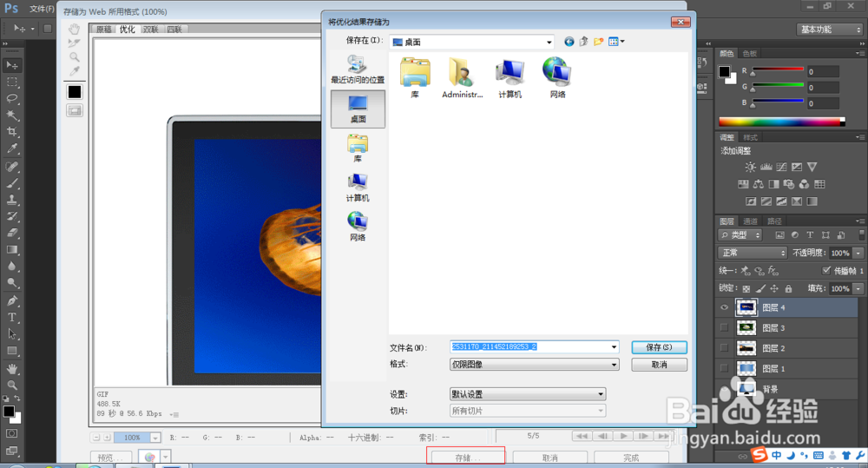Select the Crop tool
Image resolution: width=868 pixels, height=468 pixels.
tap(11, 132)
